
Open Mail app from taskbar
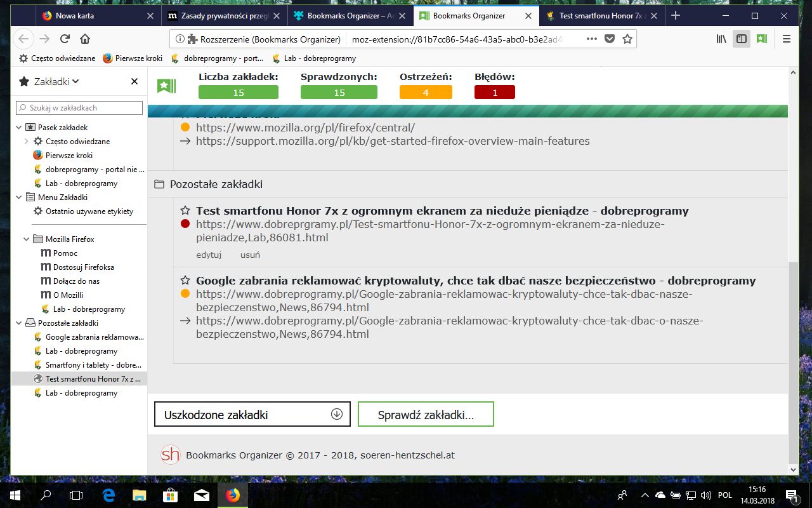click(x=202, y=495)
